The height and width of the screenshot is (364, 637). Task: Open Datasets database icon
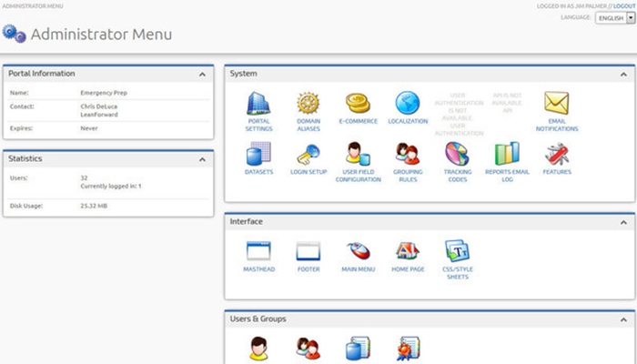coord(258,154)
